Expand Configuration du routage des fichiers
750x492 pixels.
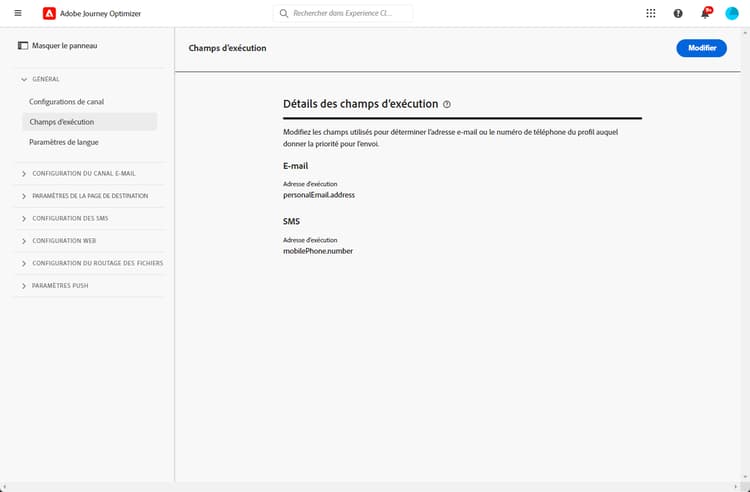coord(24,263)
